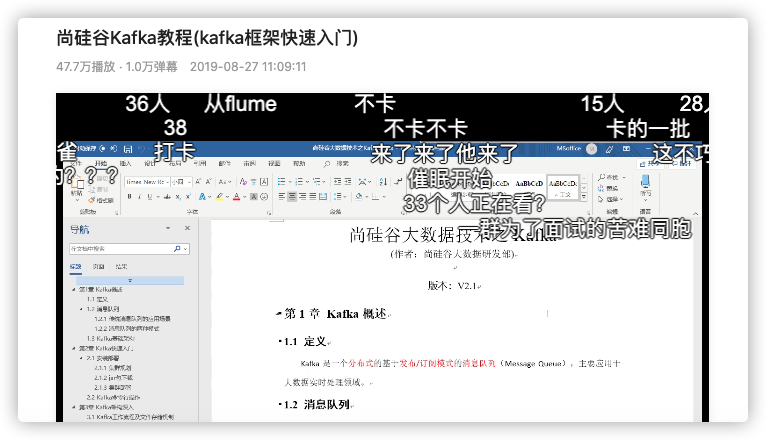Open line spacing dropdown
Viewport: 766px width, 440px height.
coord(339,197)
